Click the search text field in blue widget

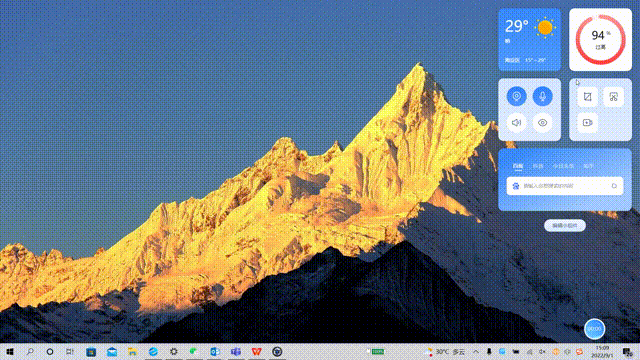tap(565, 186)
